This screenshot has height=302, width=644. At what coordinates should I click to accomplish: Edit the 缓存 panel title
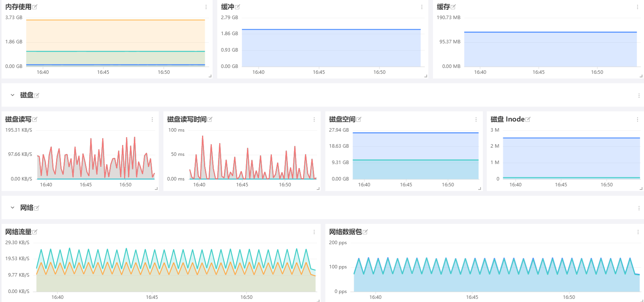pyautogui.click(x=453, y=7)
